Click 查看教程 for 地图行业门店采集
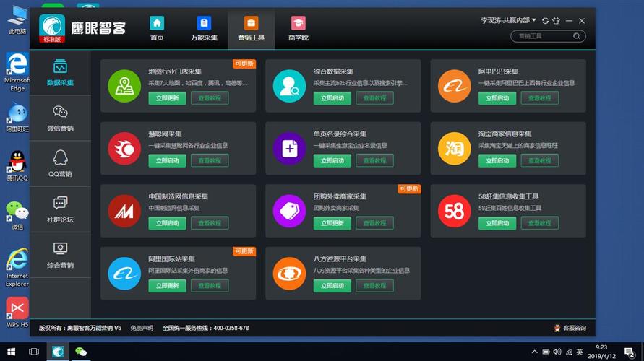The height and width of the screenshot is (361, 644). [x=210, y=98]
